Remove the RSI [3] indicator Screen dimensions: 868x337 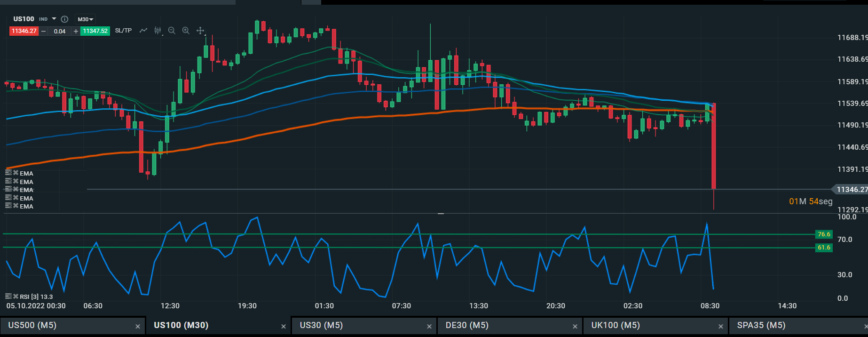click(16, 297)
